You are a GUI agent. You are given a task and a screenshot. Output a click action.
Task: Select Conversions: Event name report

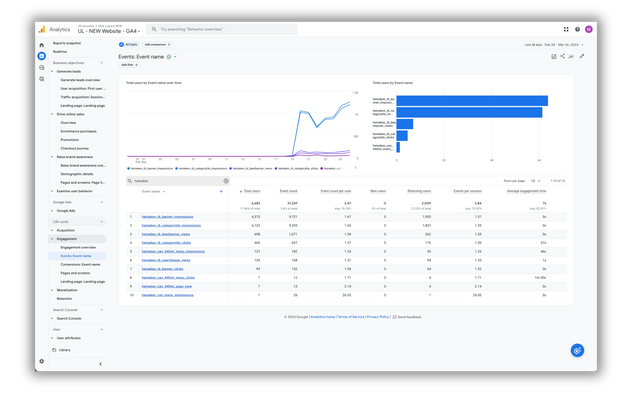tap(80, 264)
